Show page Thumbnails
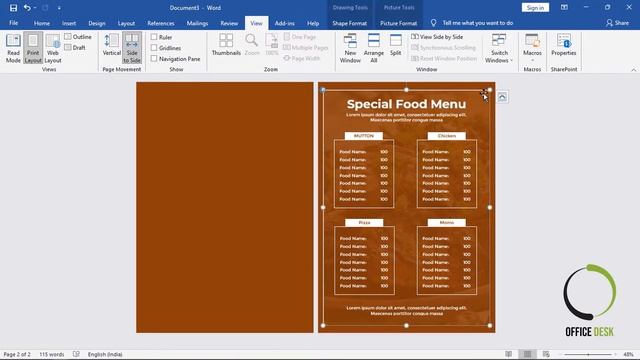 click(226, 45)
